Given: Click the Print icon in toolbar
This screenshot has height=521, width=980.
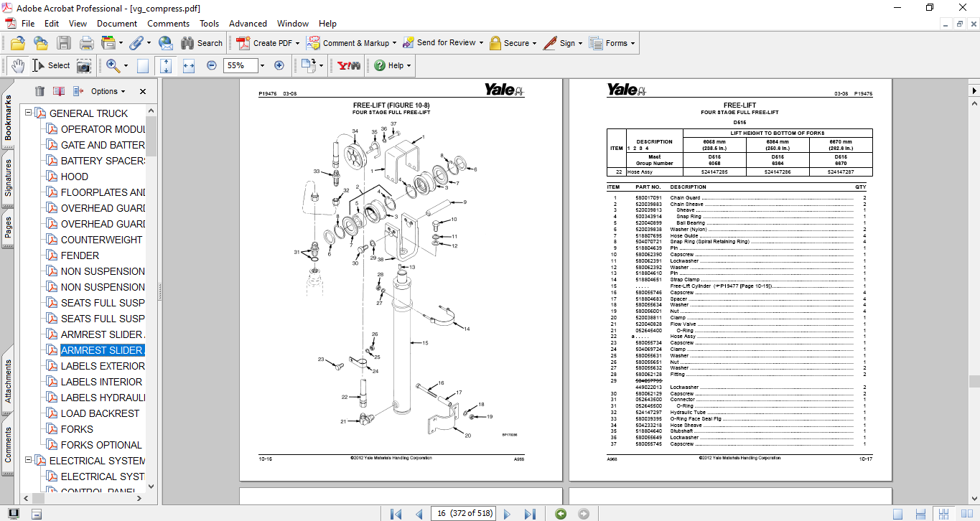Looking at the screenshot, I should [87, 43].
